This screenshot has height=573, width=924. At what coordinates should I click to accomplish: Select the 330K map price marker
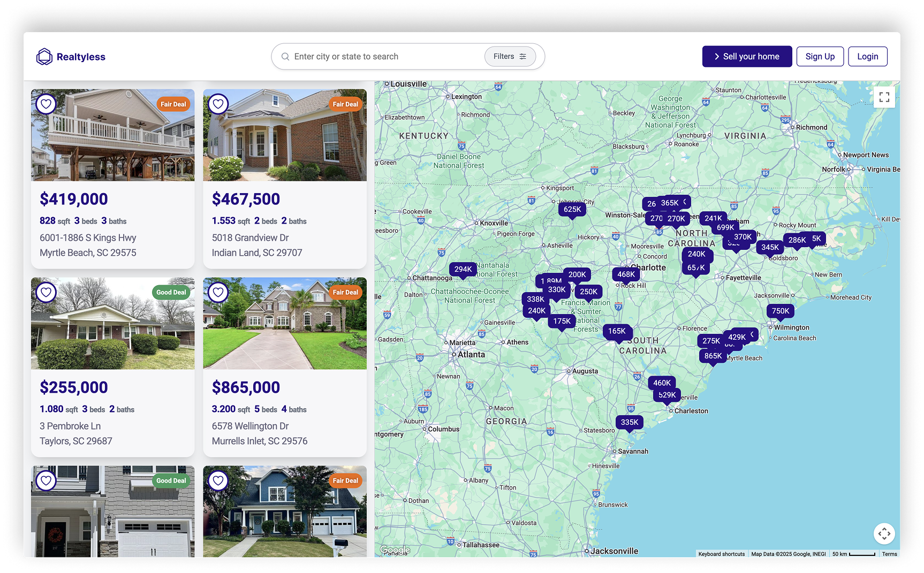(x=557, y=290)
